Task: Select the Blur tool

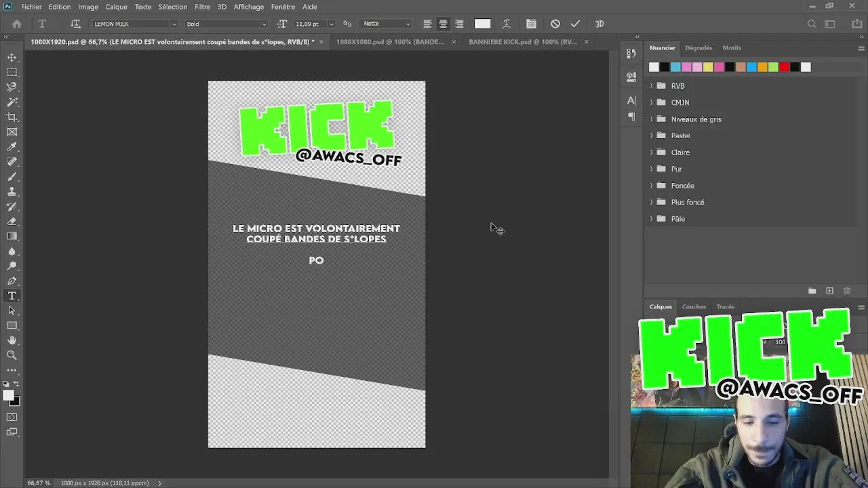Action: (12, 251)
